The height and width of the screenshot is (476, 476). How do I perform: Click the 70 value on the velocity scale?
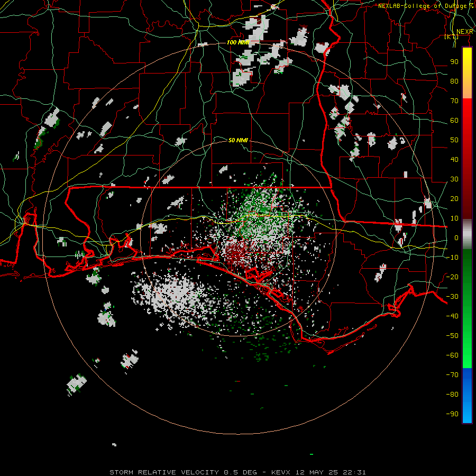click(454, 101)
